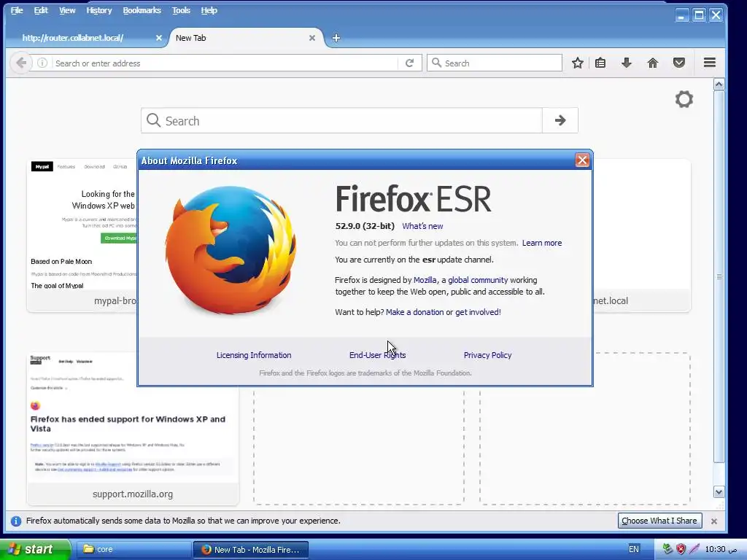Open a new tab with plus
Screen dimensions: 747x560
click(336, 38)
